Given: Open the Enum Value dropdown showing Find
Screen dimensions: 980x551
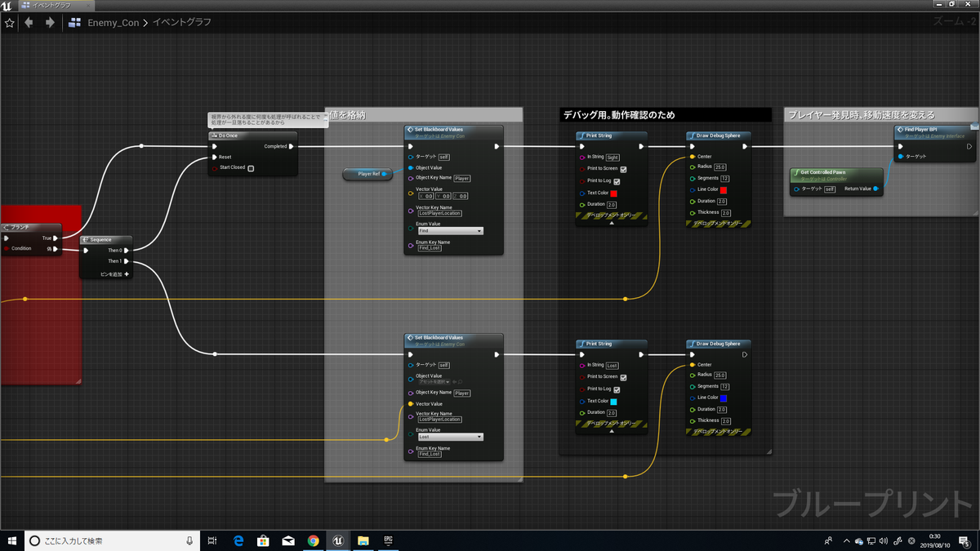Looking at the screenshot, I should pyautogui.click(x=450, y=231).
